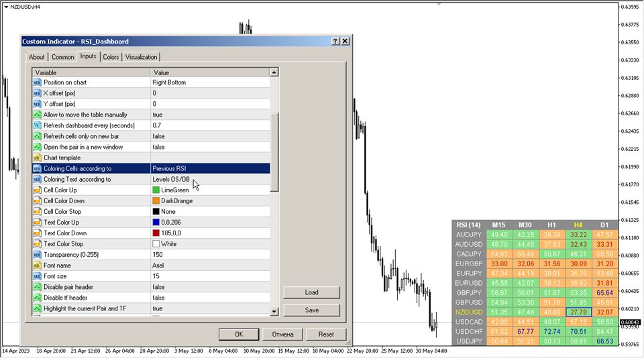644x358 pixels.
Task: Select the Inputs tab
Action: [x=88, y=56]
